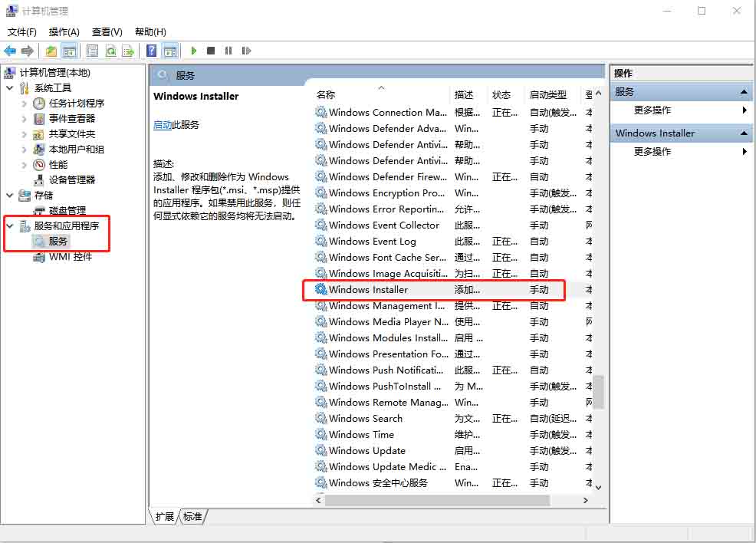Screen dimensions: 756x543
Task: Click the Refresh toolbar icon
Action: pos(110,51)
